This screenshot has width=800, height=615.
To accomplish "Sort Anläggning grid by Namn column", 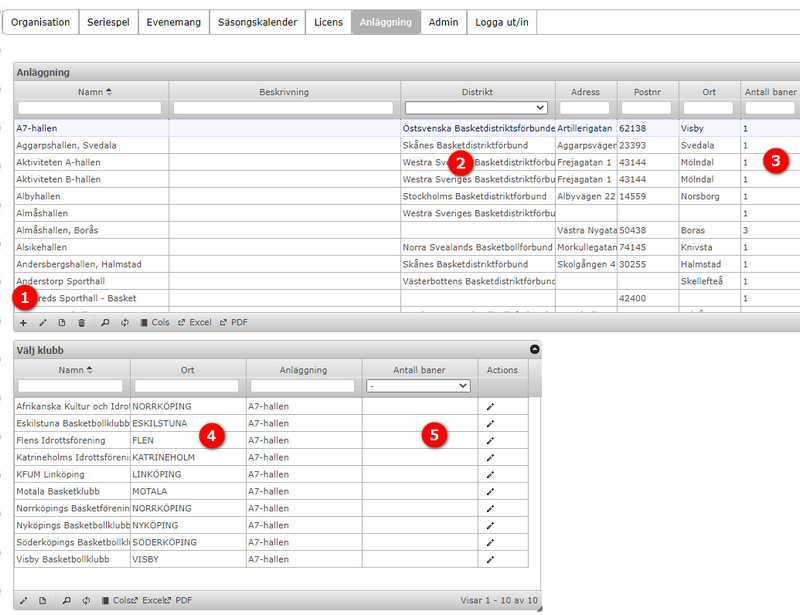I will (x=95, y=92).
